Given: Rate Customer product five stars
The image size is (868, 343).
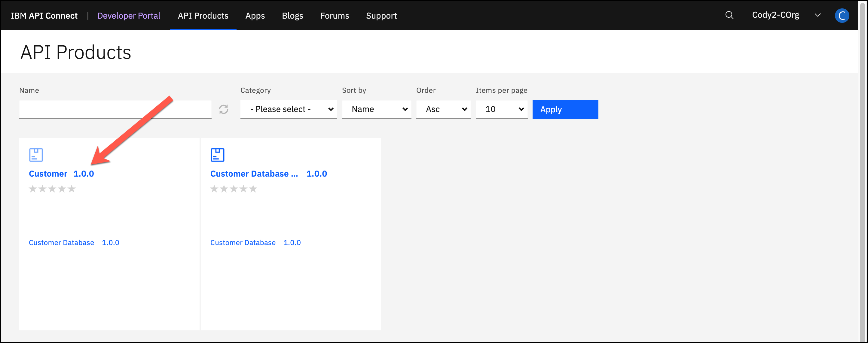Looking at the screenshot, I should pyautogui.click(x=72, y=189).
